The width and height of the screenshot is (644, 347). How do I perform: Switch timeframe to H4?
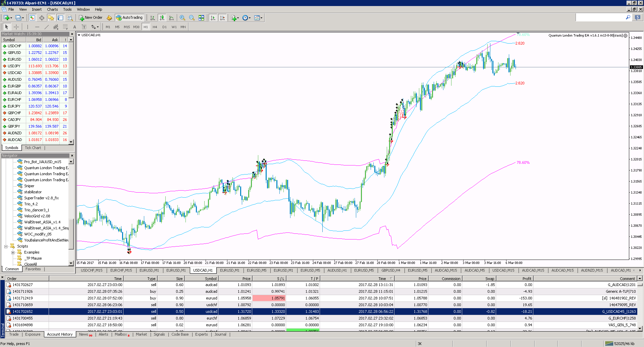tap(155, 27)
